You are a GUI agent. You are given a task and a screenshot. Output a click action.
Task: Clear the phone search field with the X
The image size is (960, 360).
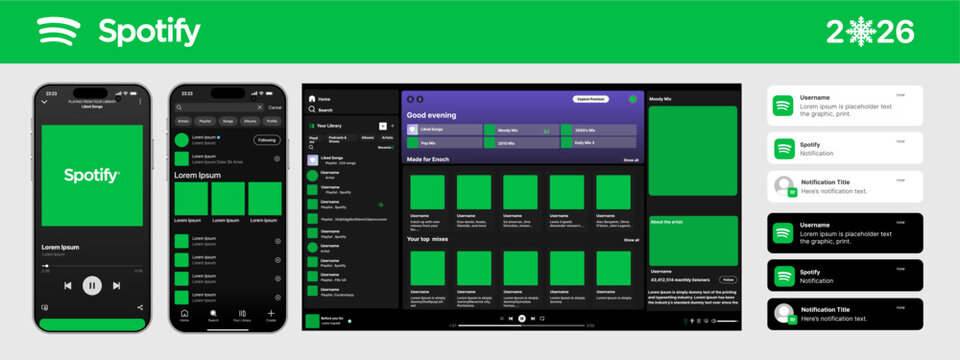click(x=260, y=107)
